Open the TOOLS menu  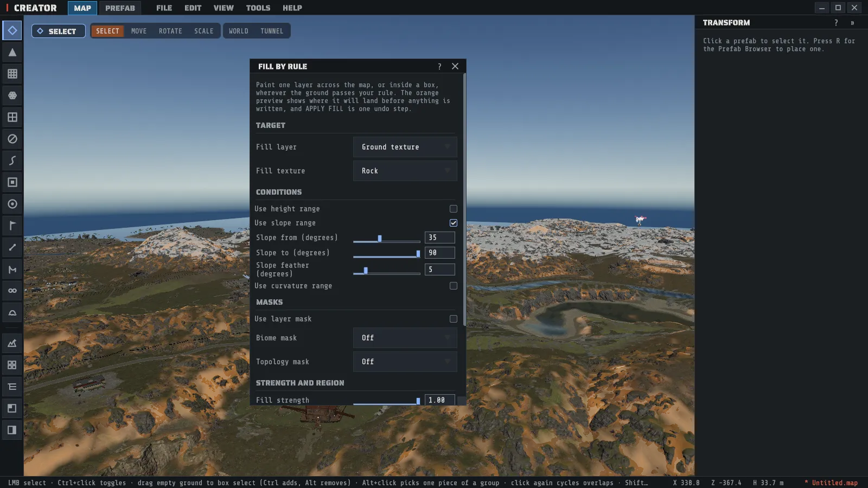[x=258, y=8]
